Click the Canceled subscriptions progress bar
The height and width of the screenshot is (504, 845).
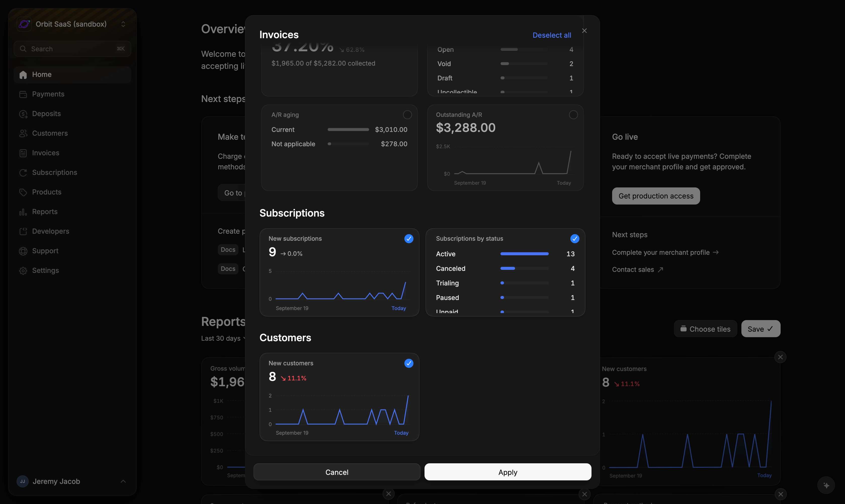[x=524, y=268]
